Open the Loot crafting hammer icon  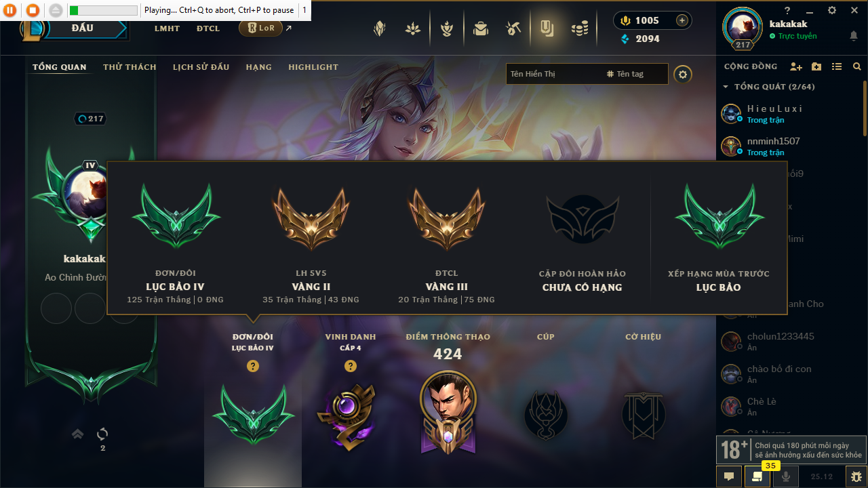(513, 28)
